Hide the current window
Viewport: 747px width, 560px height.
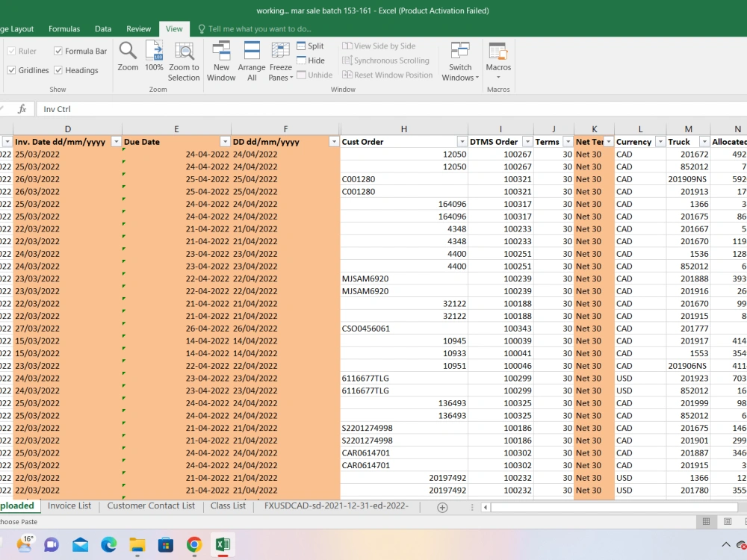[x=311, y=60]
